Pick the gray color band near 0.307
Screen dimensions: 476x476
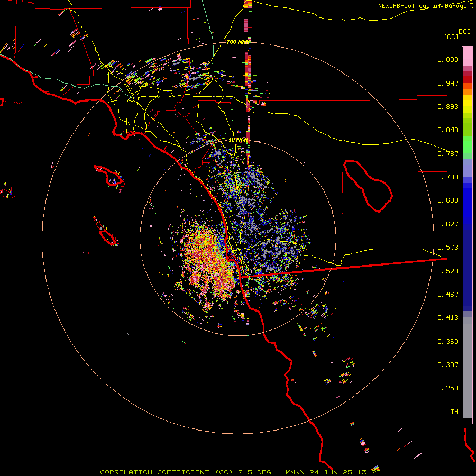467,368
